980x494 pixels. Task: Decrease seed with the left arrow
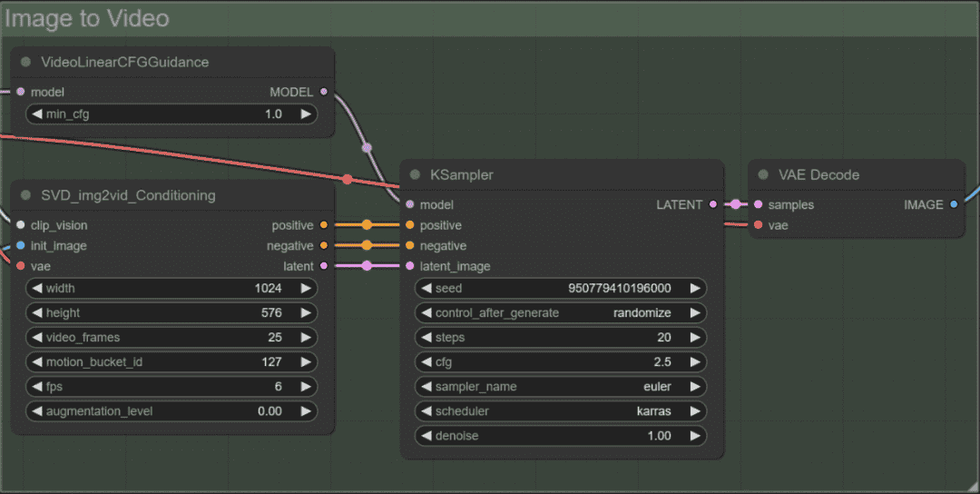tap(426, 288)
